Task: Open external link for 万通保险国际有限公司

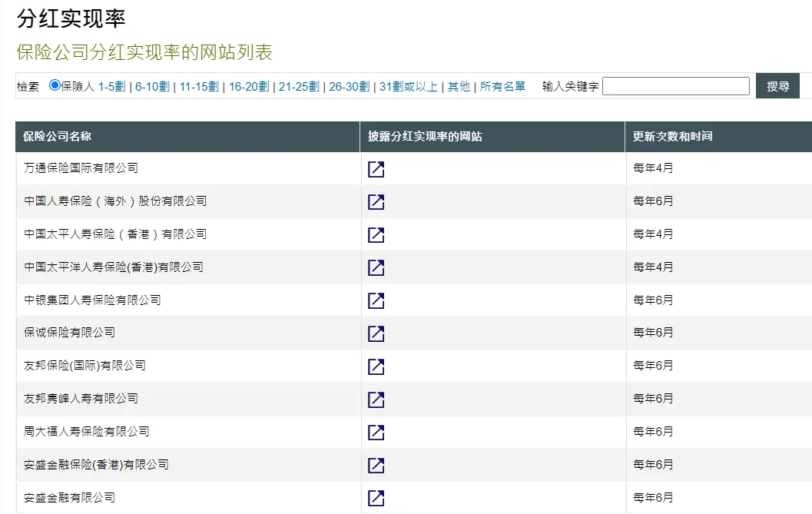Action: pyautogui.click(x=376, y=169)
